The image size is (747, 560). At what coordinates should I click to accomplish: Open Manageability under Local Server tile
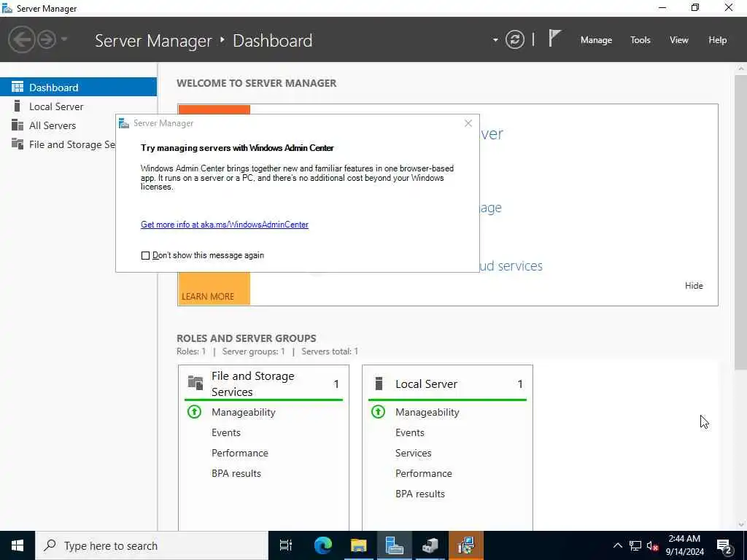coord(427,412)
